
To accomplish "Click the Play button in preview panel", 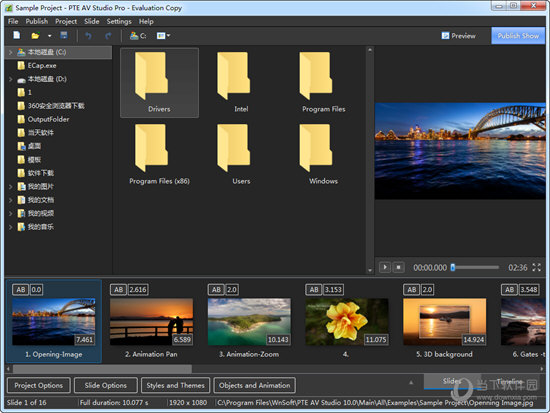I will (x=385, y=267).
